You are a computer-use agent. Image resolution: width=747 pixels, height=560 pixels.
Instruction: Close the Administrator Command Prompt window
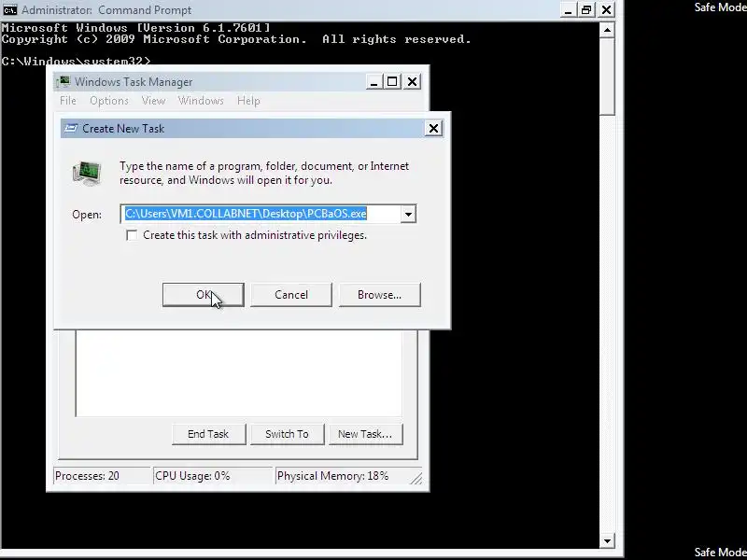(606, 9)
